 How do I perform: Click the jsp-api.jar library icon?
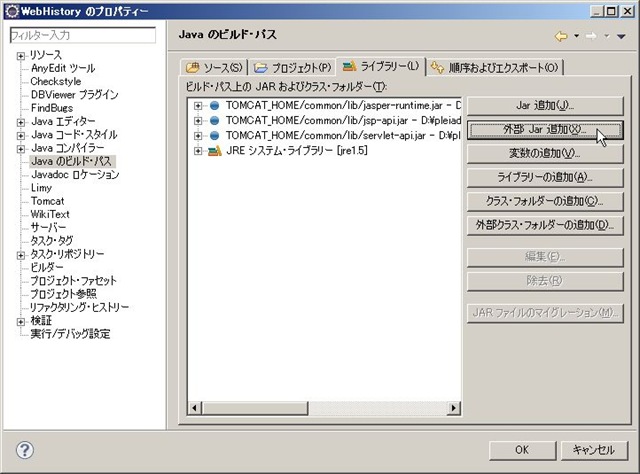point(214,120)
